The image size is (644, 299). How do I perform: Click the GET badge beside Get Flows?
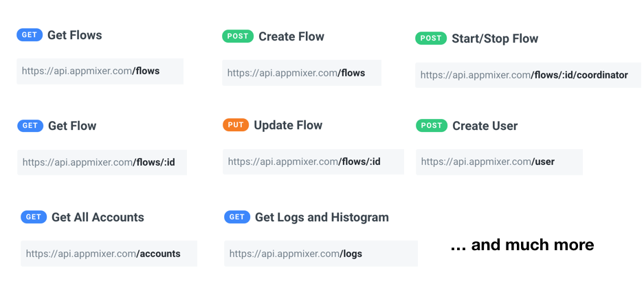[30, 35]
